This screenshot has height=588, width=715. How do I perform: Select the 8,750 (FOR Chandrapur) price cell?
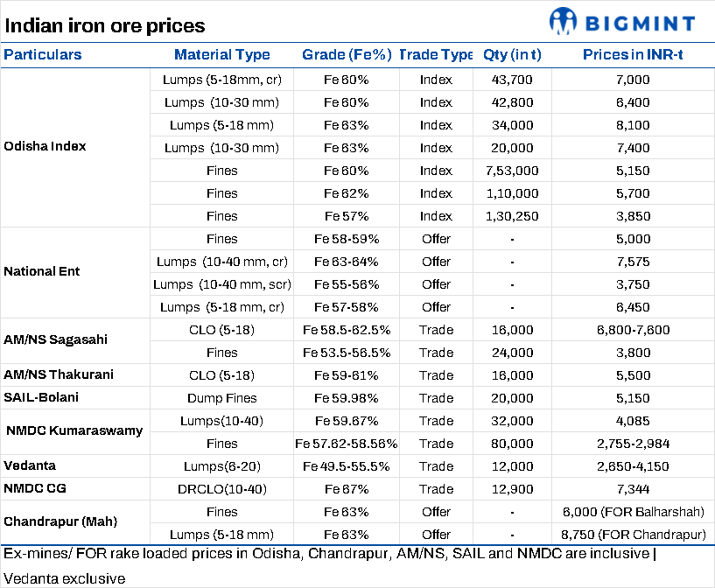[x=633, y=535]
